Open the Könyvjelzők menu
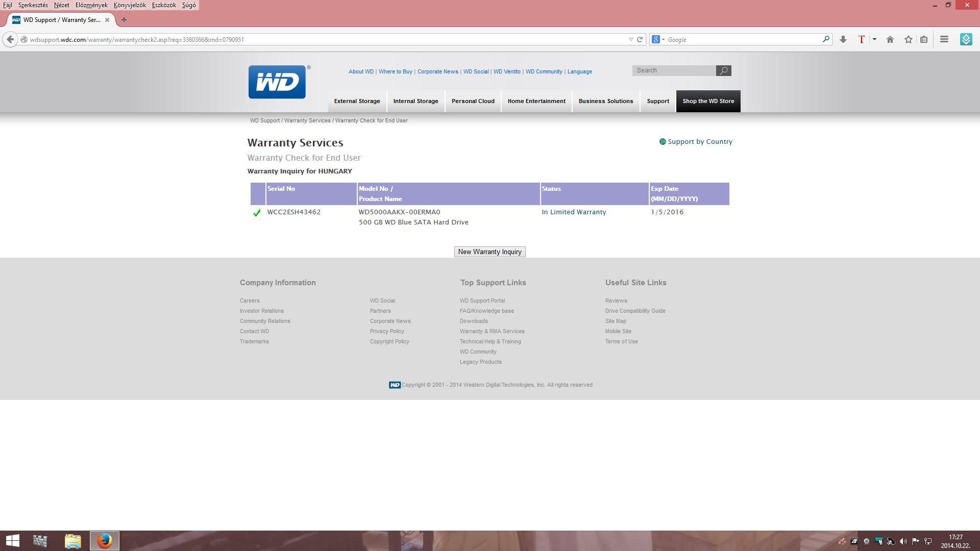The image size is (980, 551). click(x=130, y=5)
